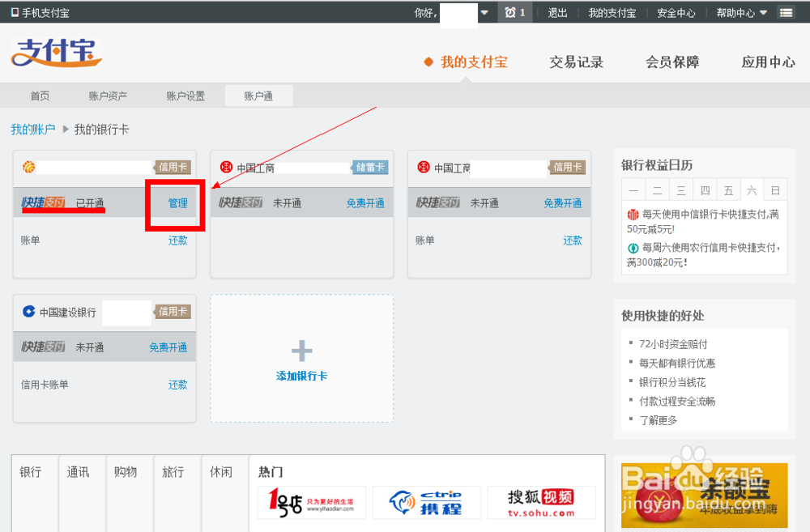Click 还款 on 中国建设银行 card

[x=177, y=385]
